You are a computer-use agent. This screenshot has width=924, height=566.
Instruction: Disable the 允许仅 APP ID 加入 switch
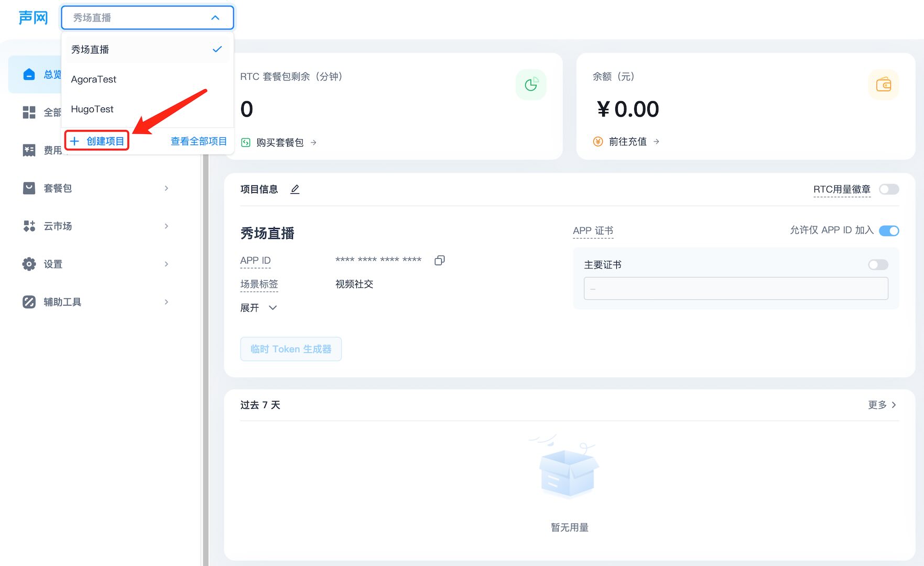(889, 231)
